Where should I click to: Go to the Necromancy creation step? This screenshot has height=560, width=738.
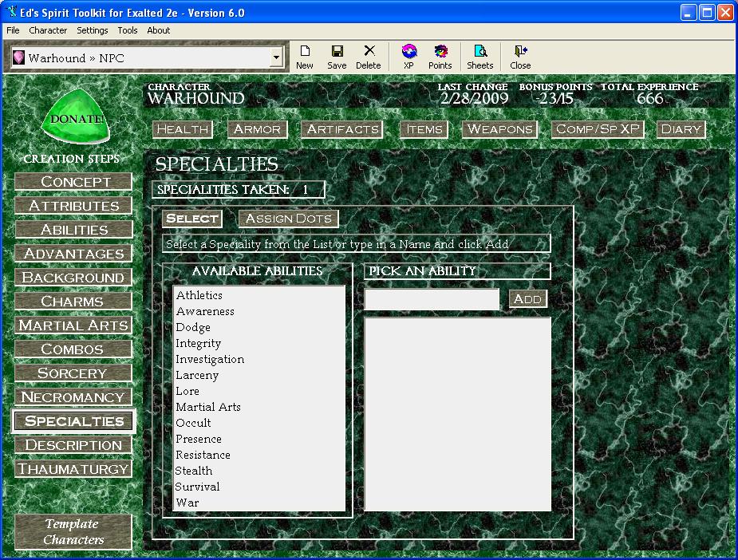73,397
